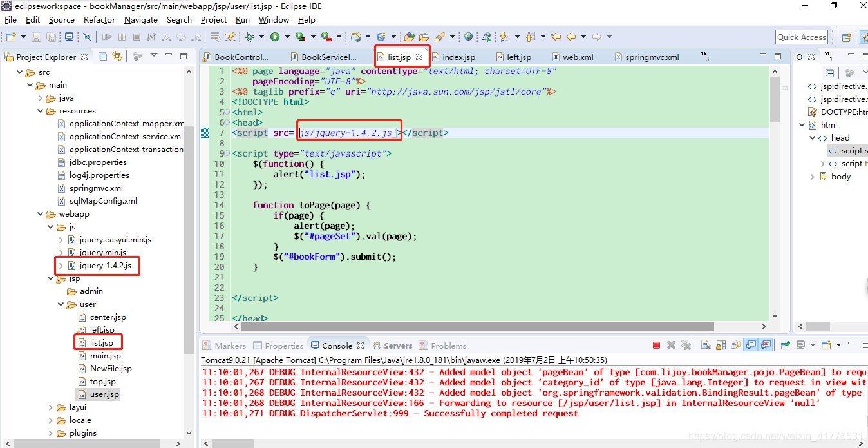Image resolution: width=868 pixels, height=448 pixels.
Task: Toggle Show Console on Standard Out
Action: (751, 346)
